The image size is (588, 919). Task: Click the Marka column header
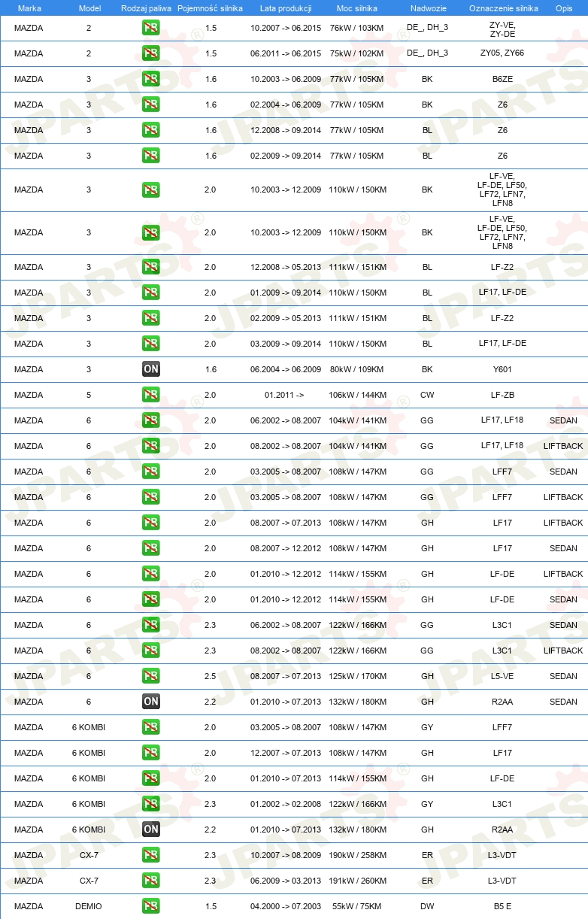[x=29, y=8]
